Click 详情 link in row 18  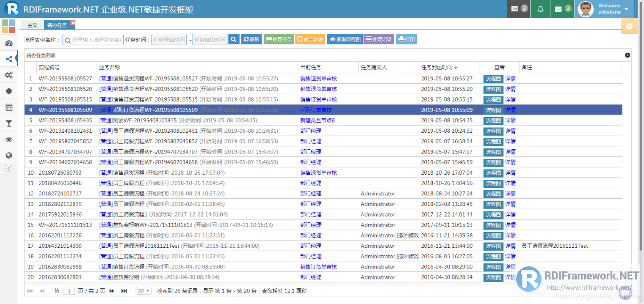(510, 256)
